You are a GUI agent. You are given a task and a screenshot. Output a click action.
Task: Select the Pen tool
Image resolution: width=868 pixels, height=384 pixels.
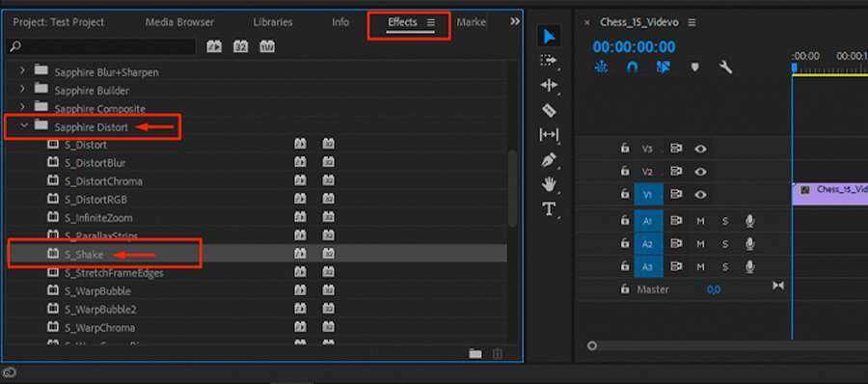(x=549, y=160)
